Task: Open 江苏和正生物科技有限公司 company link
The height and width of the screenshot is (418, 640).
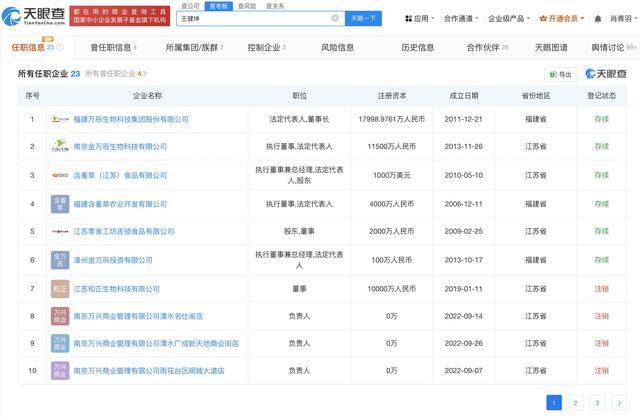Action: 116,289
